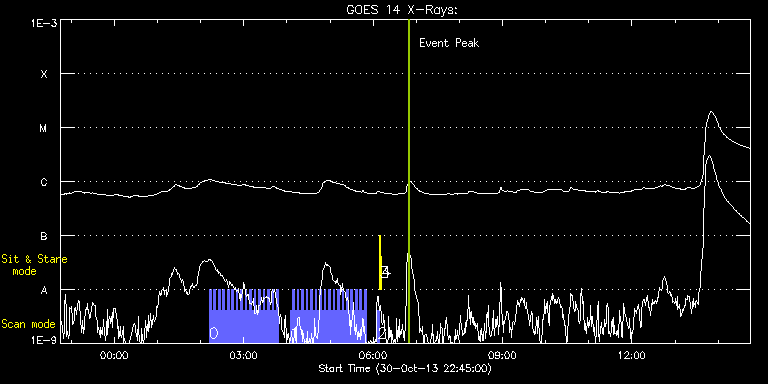Select blue scan-mode block labeled 0

pyautogui.click(x=243, y=316)
